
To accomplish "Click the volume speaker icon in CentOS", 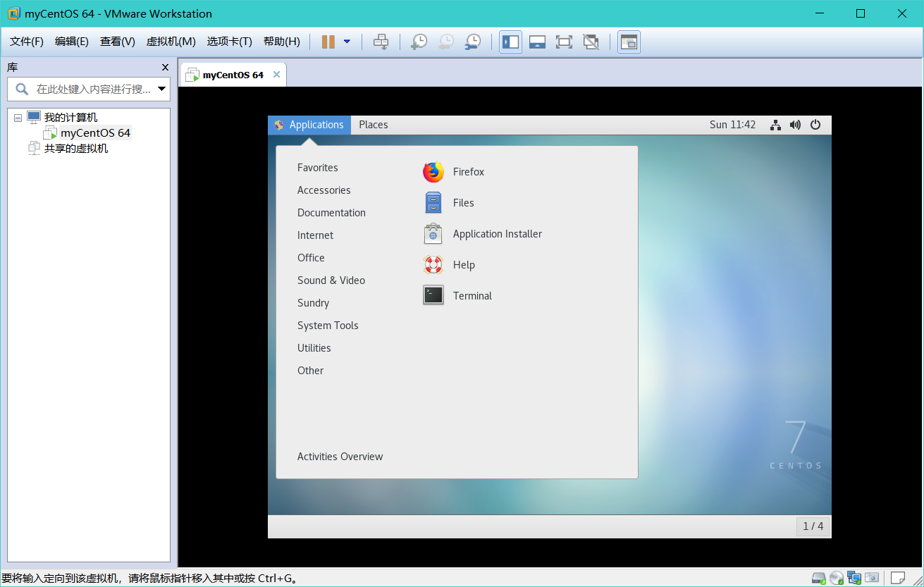I will tap(795, 125).
